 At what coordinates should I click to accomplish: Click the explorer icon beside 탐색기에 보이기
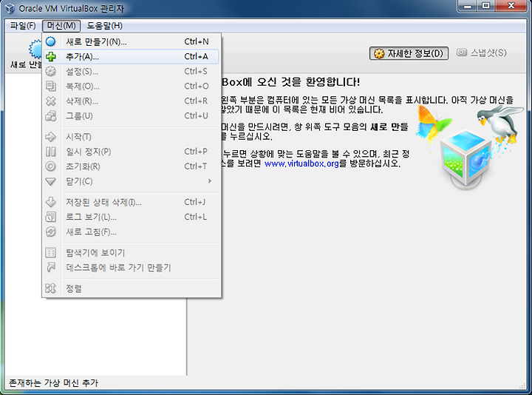[x=50, y=253]
